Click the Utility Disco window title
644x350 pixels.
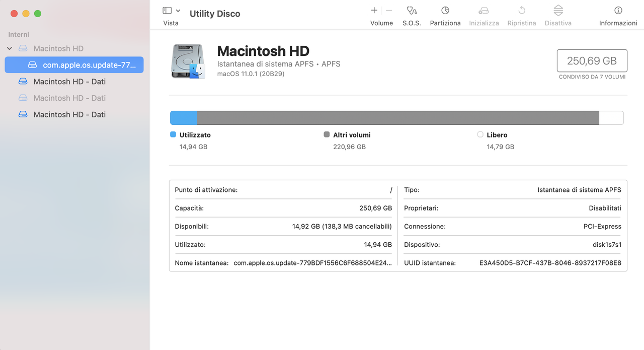[215, 14]
